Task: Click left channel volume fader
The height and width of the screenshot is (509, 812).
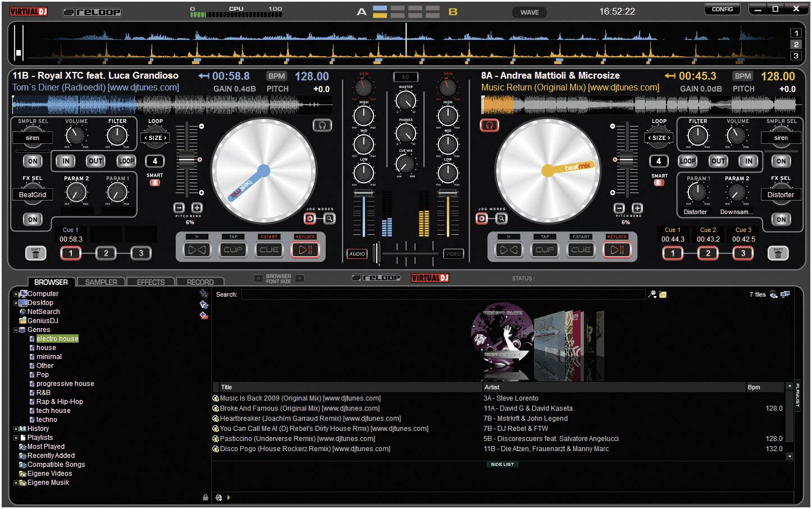Action: [363, 193]
